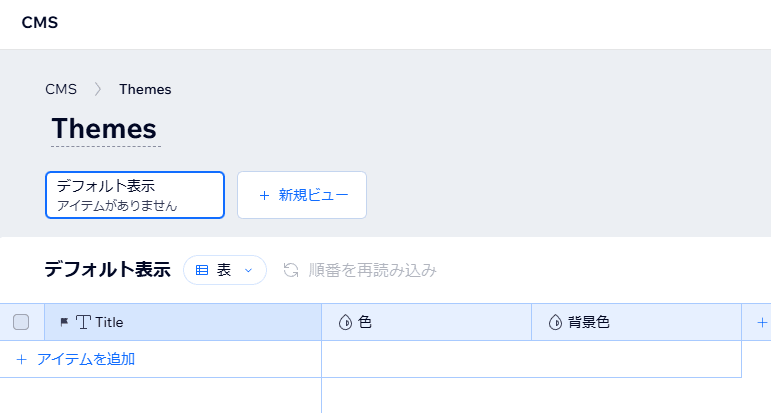Click the Themes breadcrumb item
Image resolution: width=771 pixels, height=413 pixels.
(x=145, y=89)
